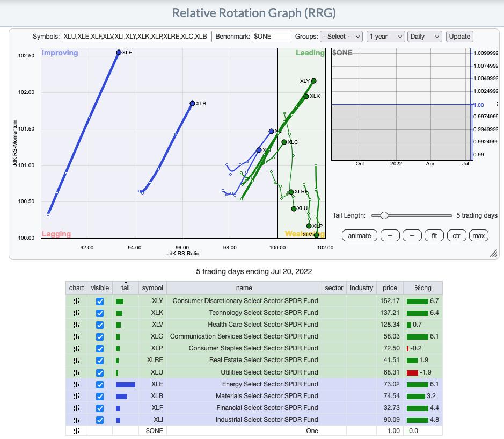Click XLRE tail head marker on graph

[291, 192]
